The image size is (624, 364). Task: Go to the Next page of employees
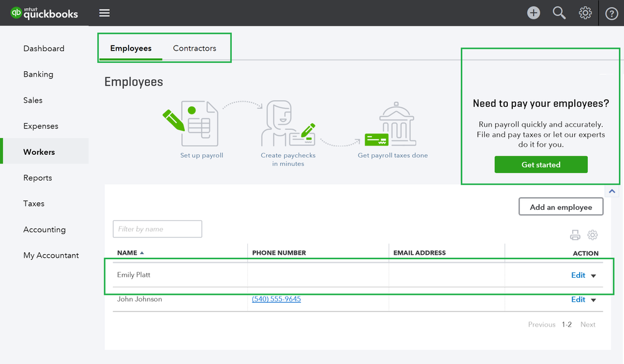pyautogui.click(x=588, y=325)
